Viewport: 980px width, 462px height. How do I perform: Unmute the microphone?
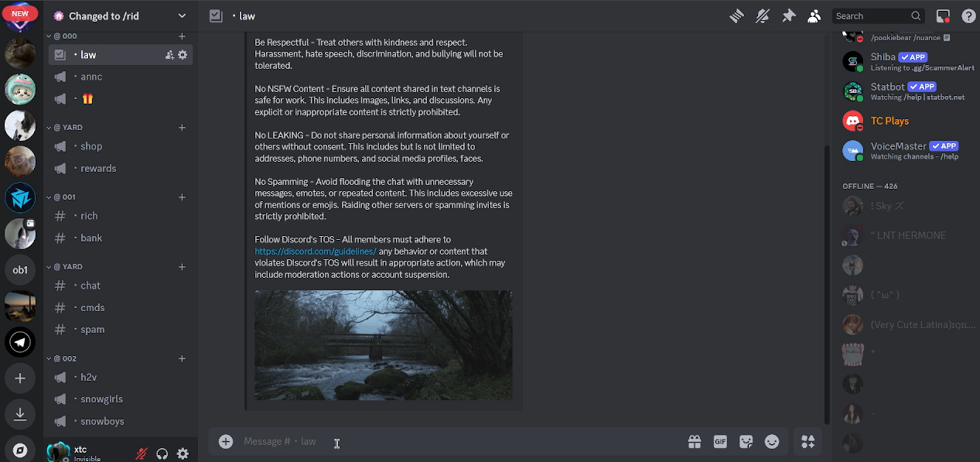(x=142, y=453)
